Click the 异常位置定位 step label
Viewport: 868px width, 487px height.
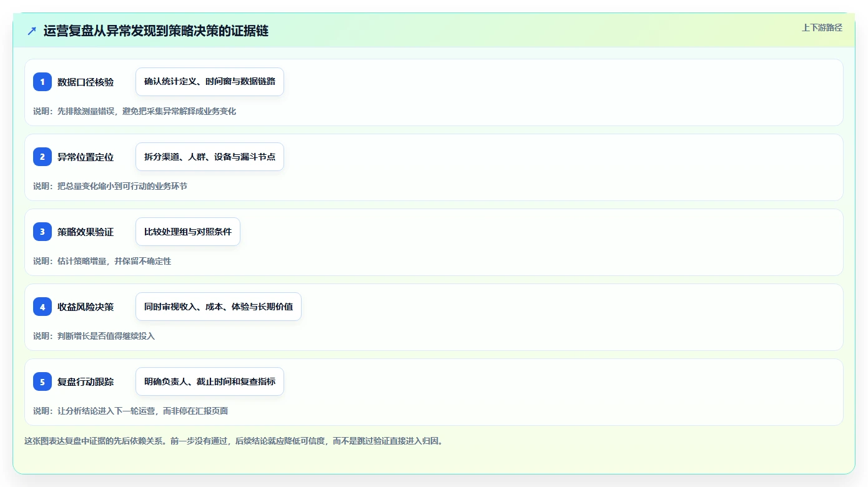pyautogui.click(x=86, y=157)
